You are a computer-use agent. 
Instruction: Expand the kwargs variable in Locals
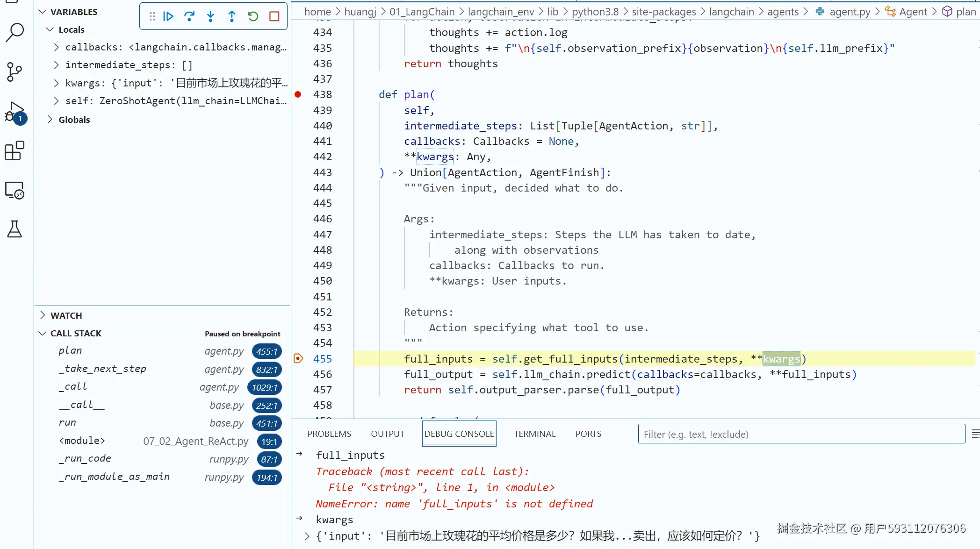[57, 83]
